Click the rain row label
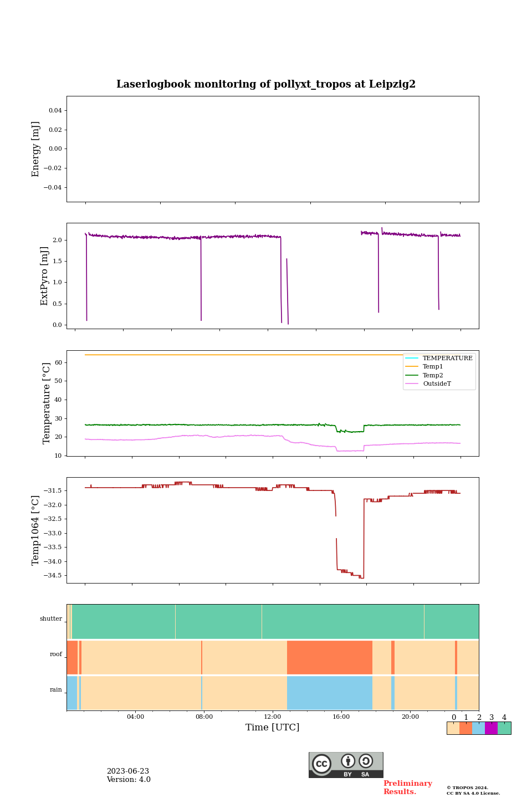Viewport: 532px width, 798px height. click(x=56, y=690)
